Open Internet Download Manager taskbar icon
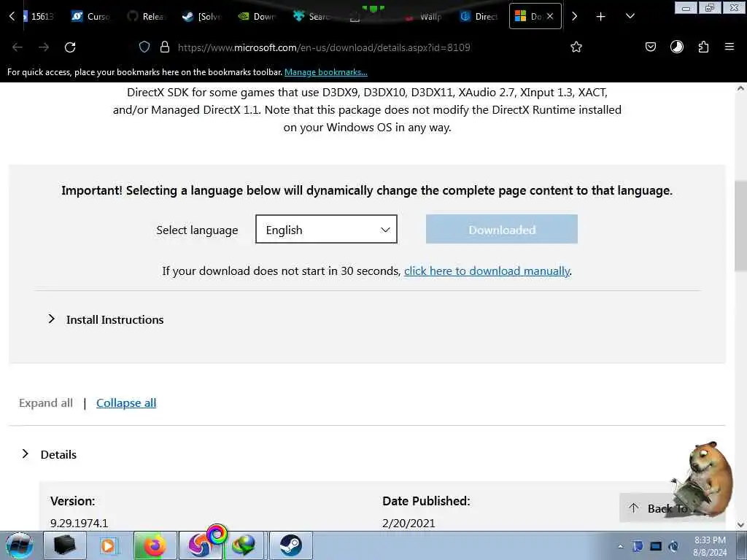The image size is (747, 560). 244,545
